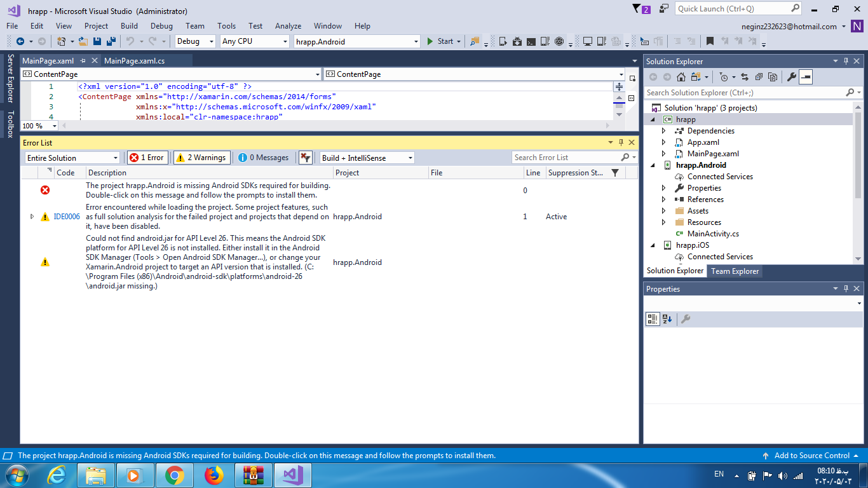This screenshot has width=868, height=488.
Task: Open the Build menu
Action: pyautogui.click(x=129, y=26)
